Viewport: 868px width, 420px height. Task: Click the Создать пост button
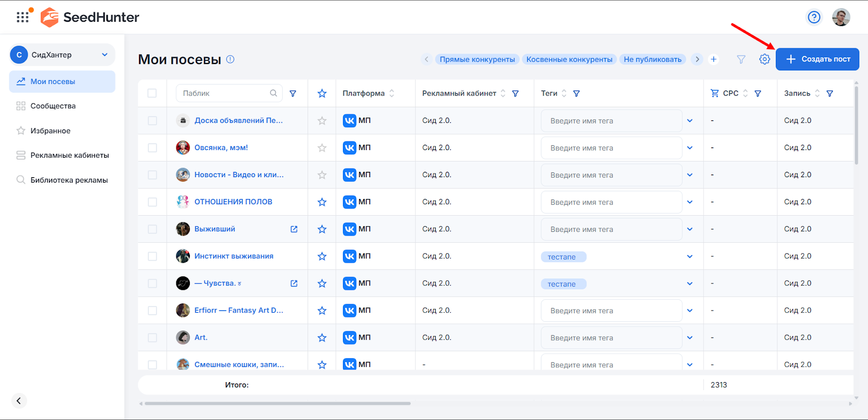(x=817, y=59)
